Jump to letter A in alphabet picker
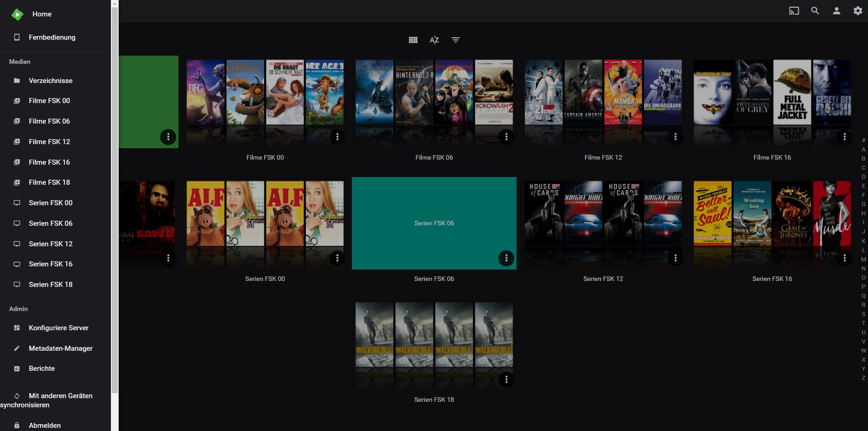The width and height of the screenshot is (868, 431). tap(863, 150)
